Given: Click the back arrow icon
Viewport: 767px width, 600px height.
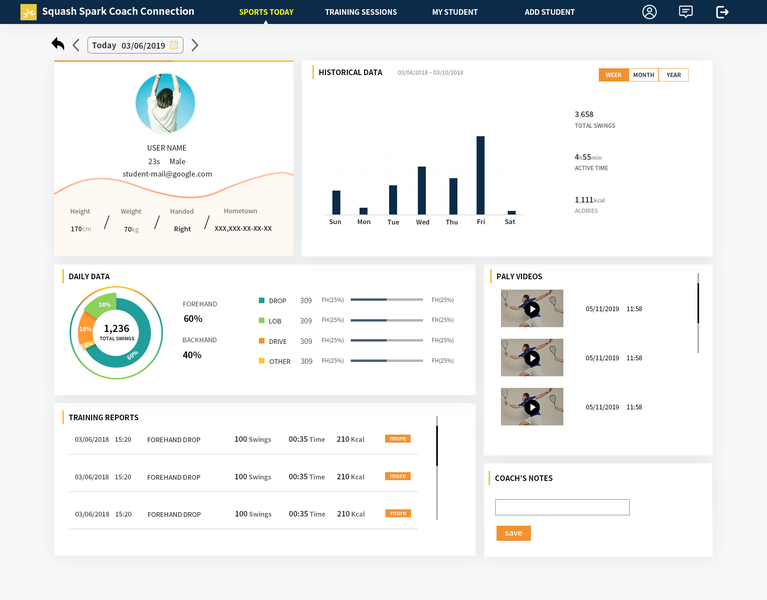Looking at the screenshot, I should (x=58, y=44).
